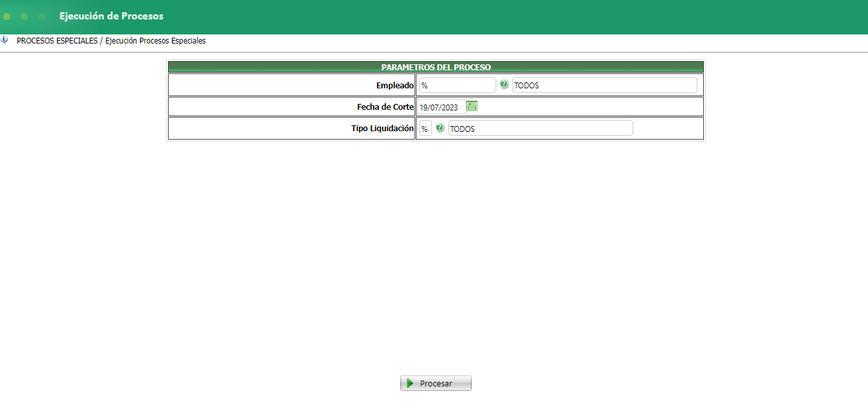Image resolution: width=868 pixels, height=415 pixels.
Task: Click the info icon beside PROCESOS ESPECIALES breadcrumb
Action: (5, 40)
